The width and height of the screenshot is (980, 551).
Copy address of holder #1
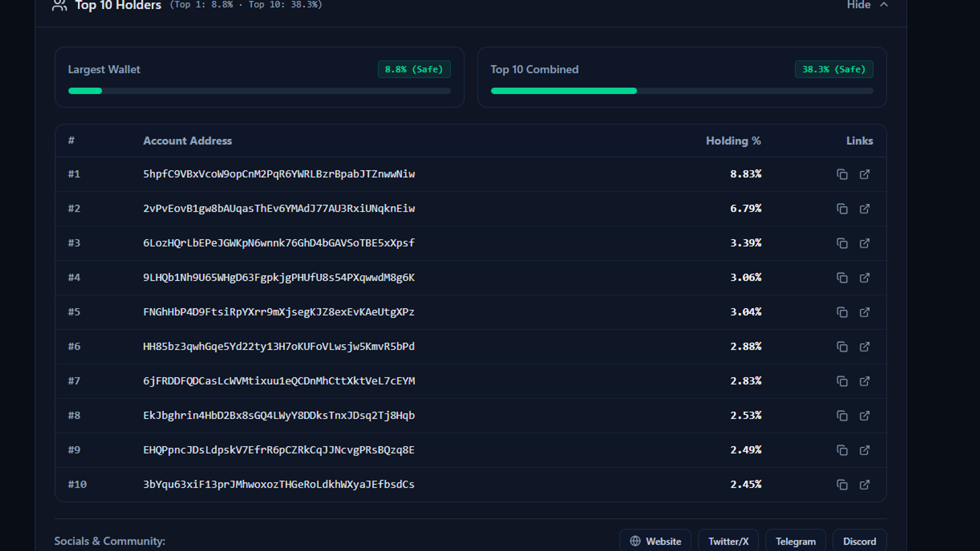842,174
